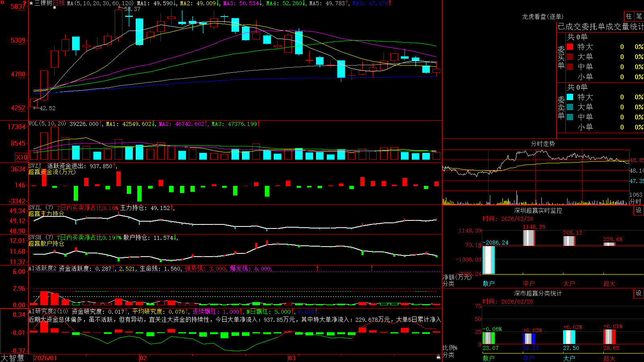Click the 深市超赢分类统计 panel title

[x=538, y=293]
